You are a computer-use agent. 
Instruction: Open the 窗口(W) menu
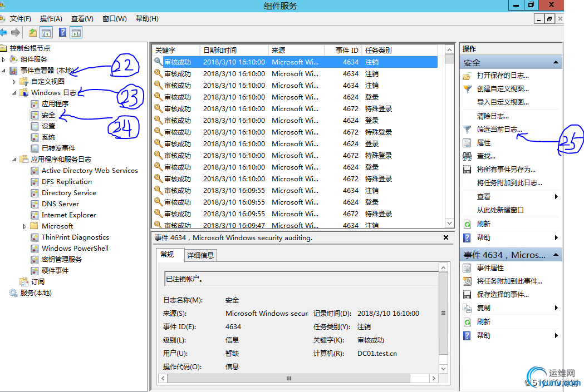(x=114, y=18)
